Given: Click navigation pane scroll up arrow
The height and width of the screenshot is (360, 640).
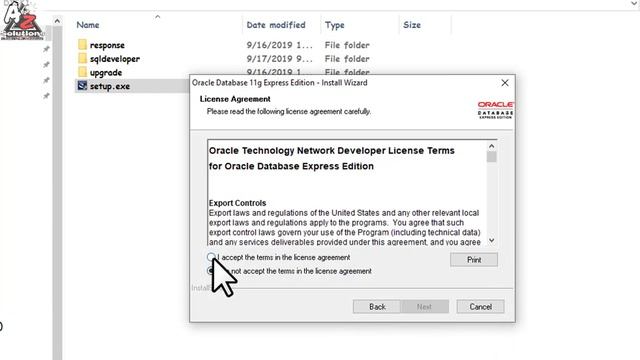Looking at the screenshot, I should coord(57,20).
